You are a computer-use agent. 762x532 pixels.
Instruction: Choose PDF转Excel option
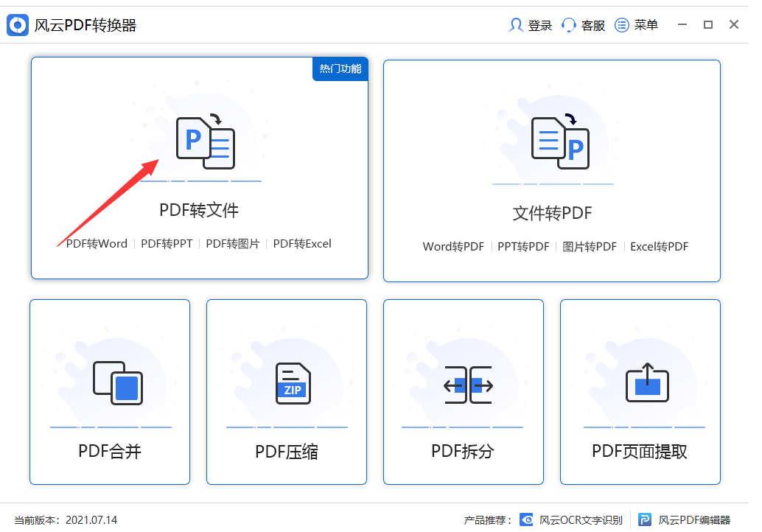(302, 244)
